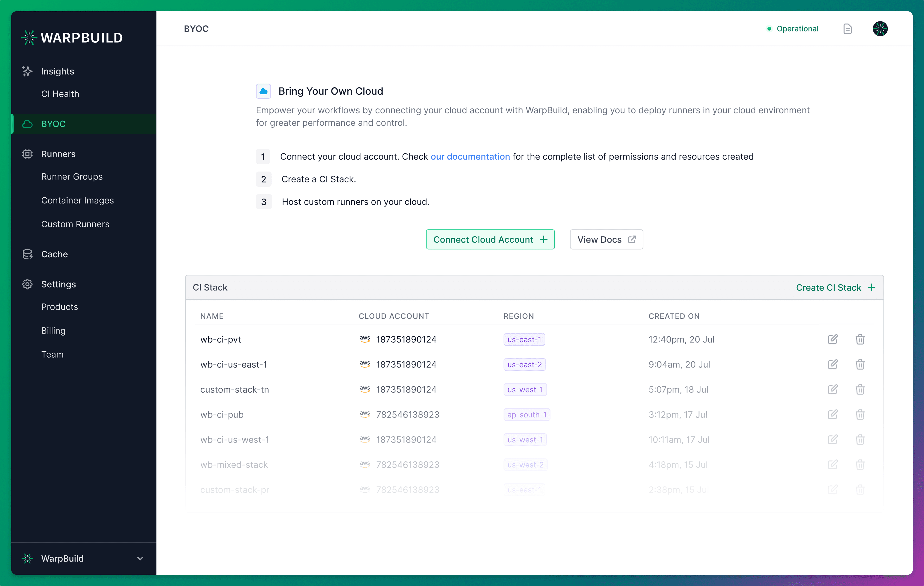Delete the wb-ci-us-east-1 stack with trash icon
This screenshot has height=586, width=924.
click(860, 365)
